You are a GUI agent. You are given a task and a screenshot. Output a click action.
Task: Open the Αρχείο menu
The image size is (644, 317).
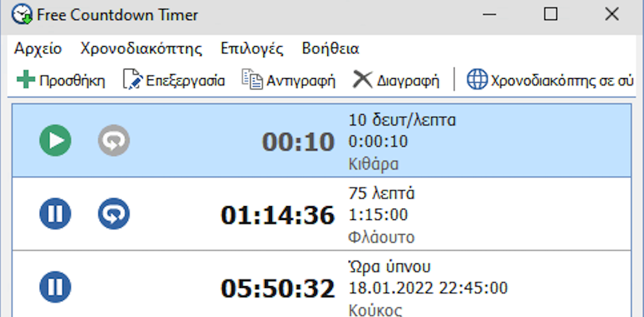(x=38, y=49)
